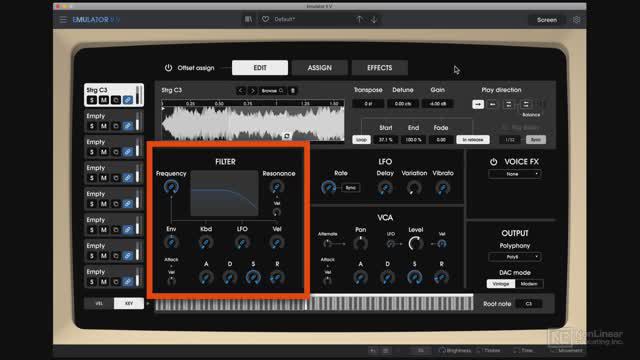640x360 pixels.
Task: Click Filter envelope Sustain knob
Action: point(253,278)
